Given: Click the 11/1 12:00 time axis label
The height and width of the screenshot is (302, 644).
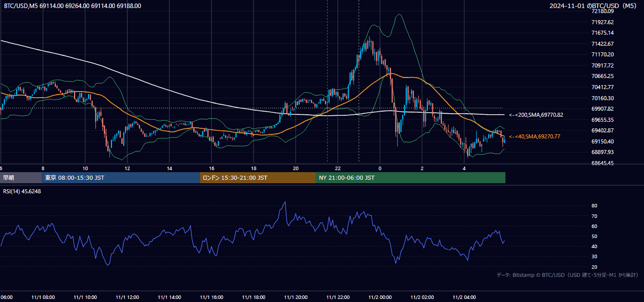Looking at the screenshot, I should coord(127,297).
